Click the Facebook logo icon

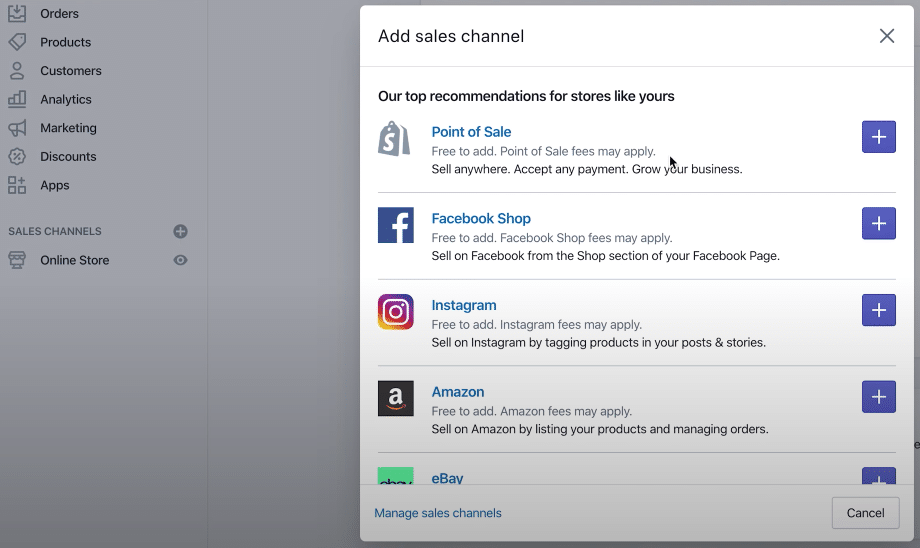395,225
